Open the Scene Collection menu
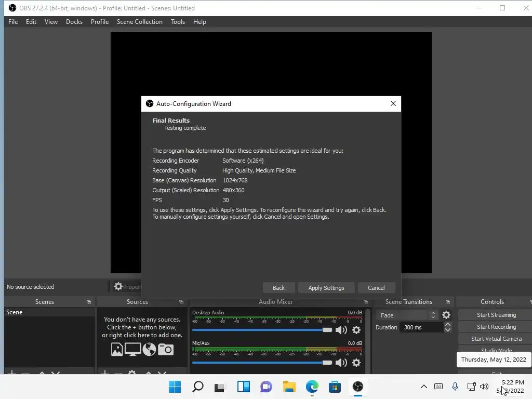This screenshot has height=399, width=532. click(x=139, y=22)
